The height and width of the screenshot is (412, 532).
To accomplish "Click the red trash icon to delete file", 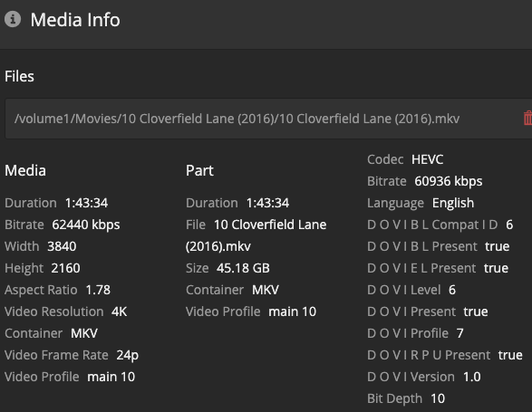I will (x=528, y=119).
